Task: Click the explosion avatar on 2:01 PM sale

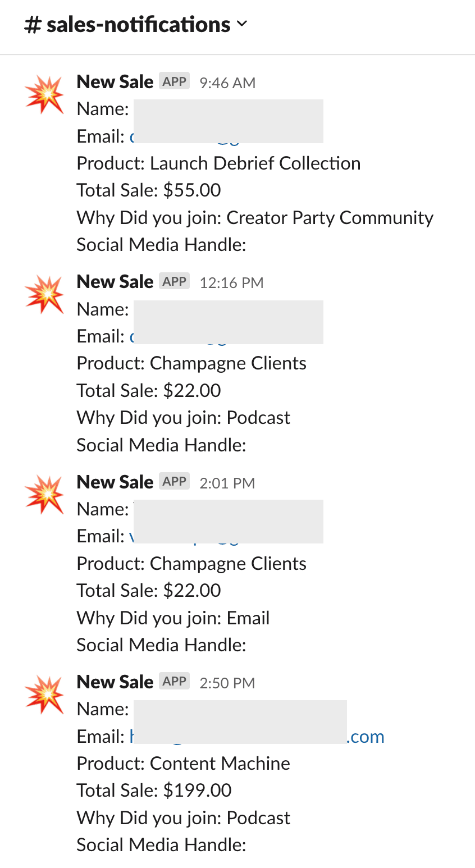Action: coord(45,494)
